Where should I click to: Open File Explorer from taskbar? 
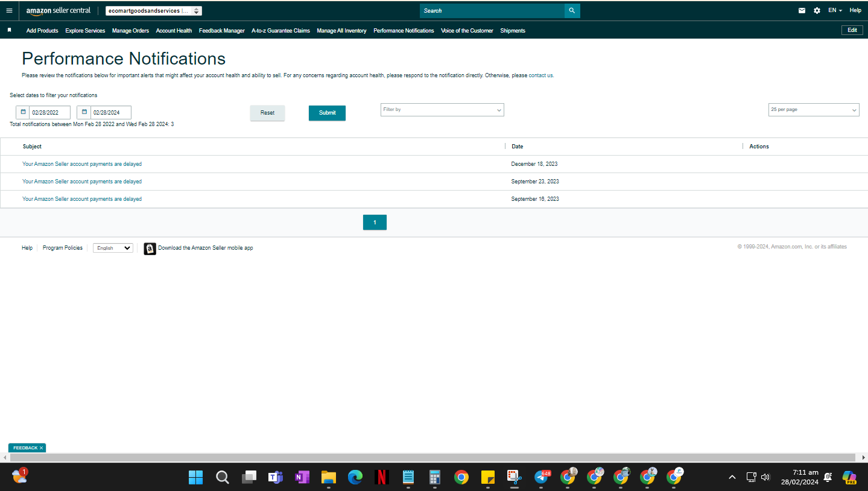329,478
